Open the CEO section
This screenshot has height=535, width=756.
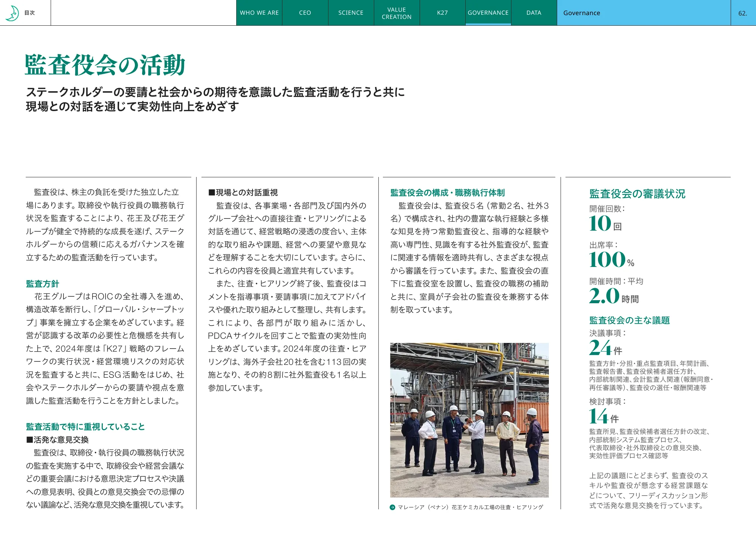coord(305,12)
